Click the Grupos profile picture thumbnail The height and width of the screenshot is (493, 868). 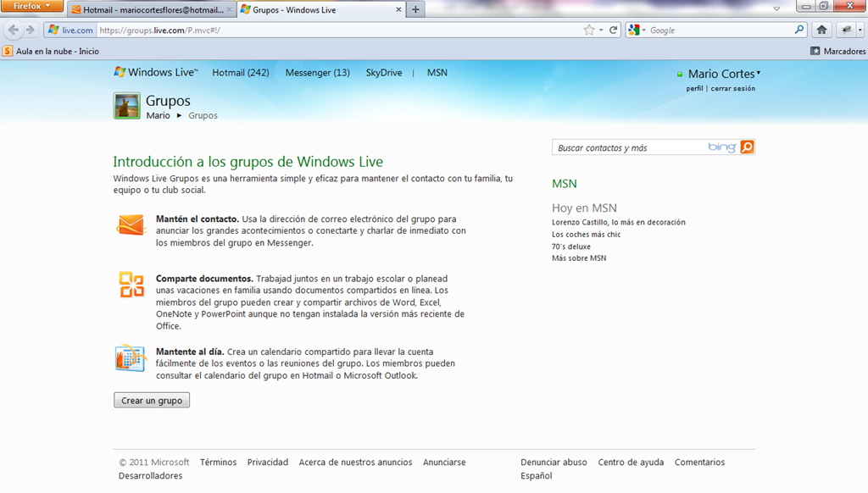pos(127,106)
